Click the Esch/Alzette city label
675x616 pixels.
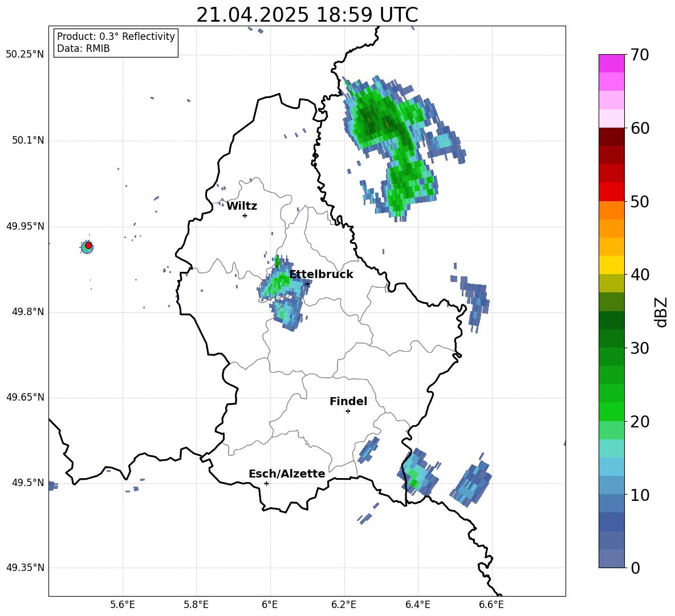pos(287,474)
